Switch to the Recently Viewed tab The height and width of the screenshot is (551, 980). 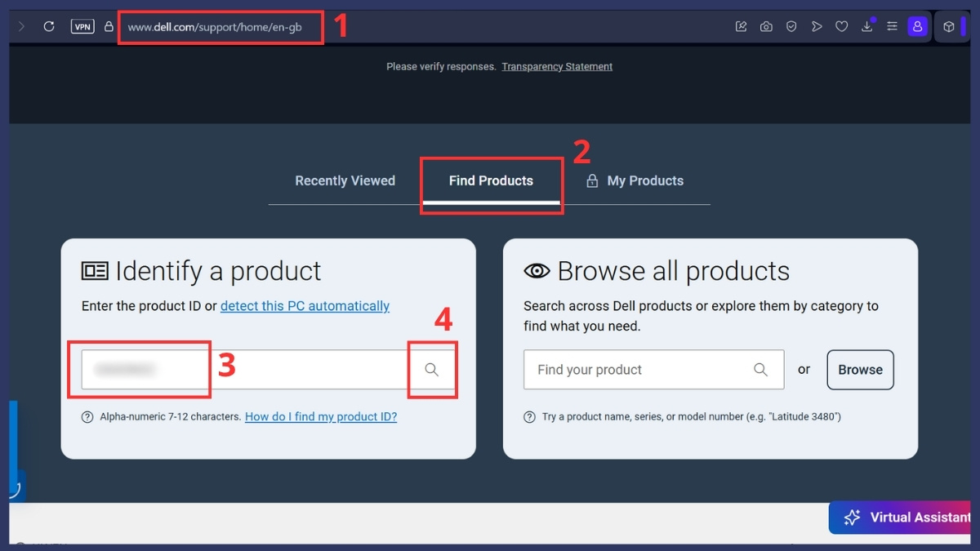[x=345, y=181]
